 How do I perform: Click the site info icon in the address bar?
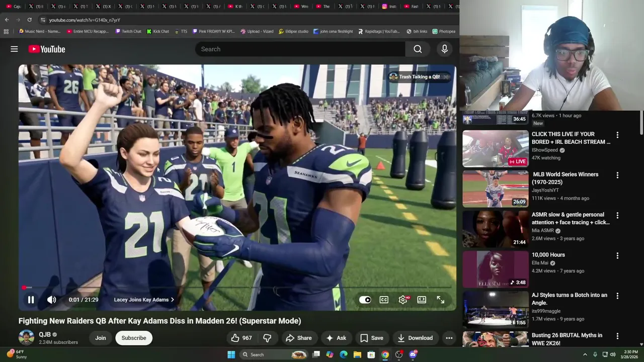[x=43, y=20]
